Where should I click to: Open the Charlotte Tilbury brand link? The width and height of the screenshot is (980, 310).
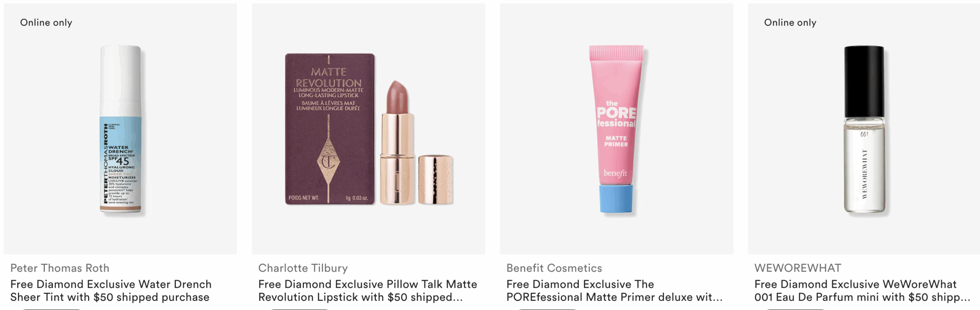pos(303,268)
